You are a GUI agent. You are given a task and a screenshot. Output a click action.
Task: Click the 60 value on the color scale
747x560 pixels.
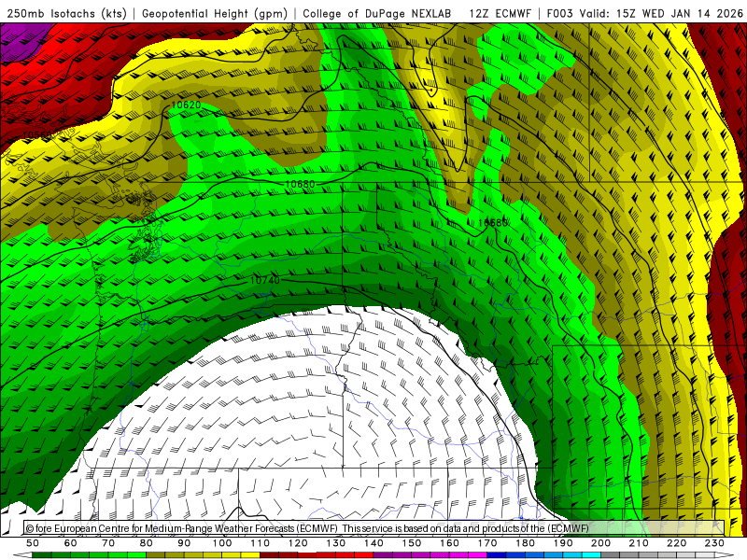(71, 543)
